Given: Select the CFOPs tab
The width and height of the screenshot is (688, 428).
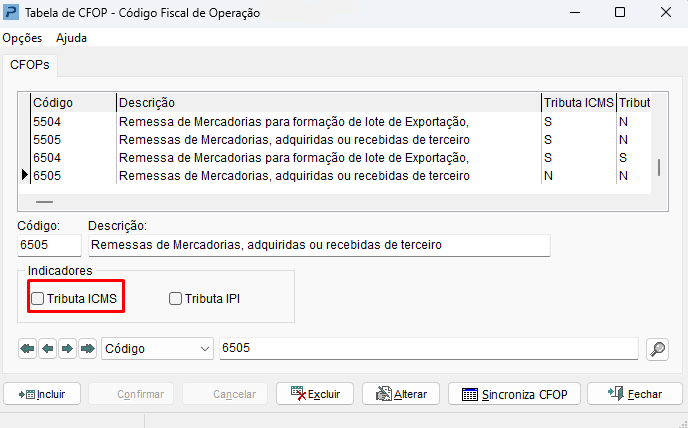Looking at the screenshot, I should [30, 65].
